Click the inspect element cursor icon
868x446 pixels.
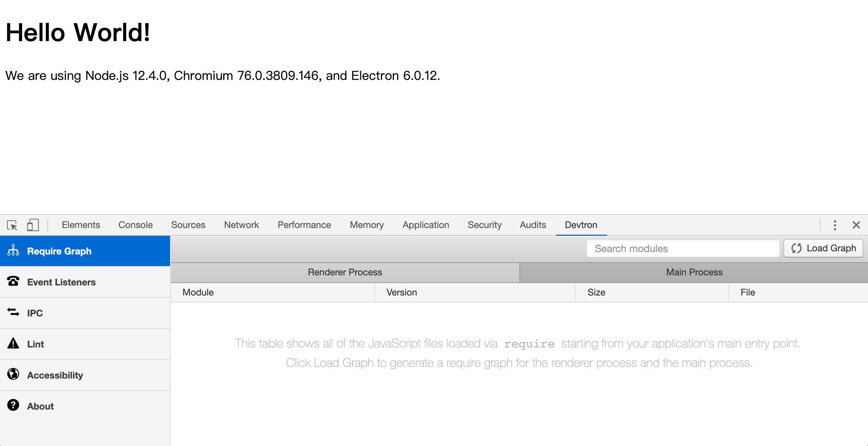(x=12, y=225)
